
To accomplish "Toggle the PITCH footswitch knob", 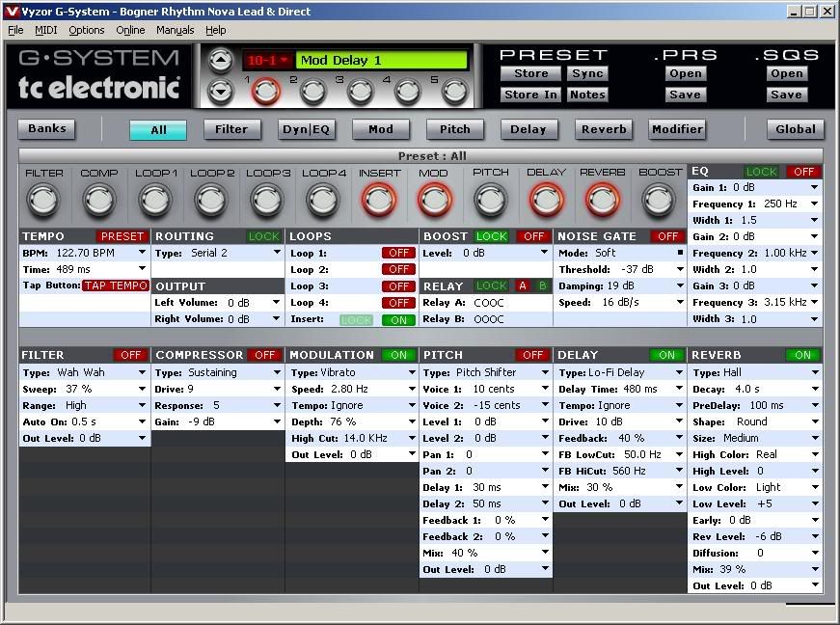I will pyautogui.click(x=490, y=200).
